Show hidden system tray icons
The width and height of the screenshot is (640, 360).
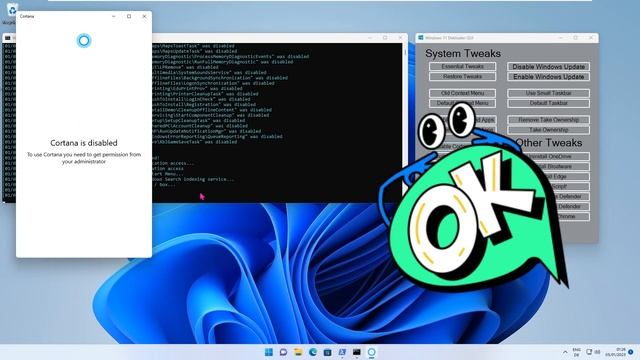[565, 352]
